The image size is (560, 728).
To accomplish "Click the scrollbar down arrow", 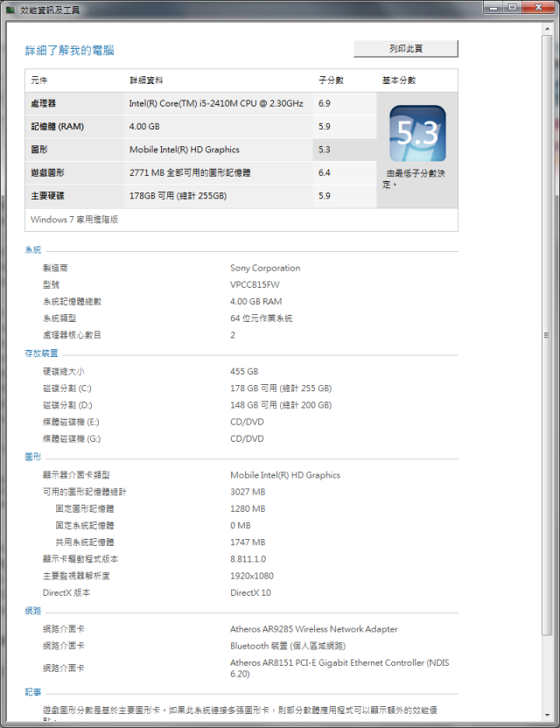I will 547,716.
